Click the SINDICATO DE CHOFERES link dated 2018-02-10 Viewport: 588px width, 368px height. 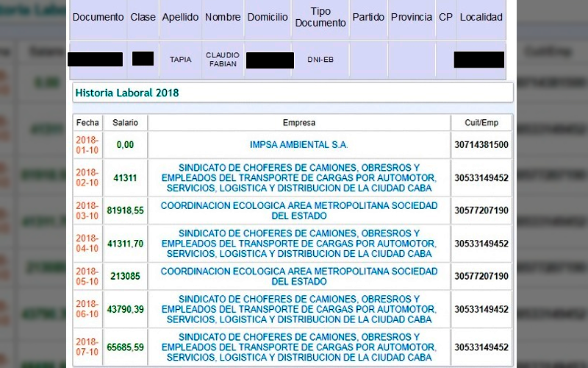coord(299,177)
